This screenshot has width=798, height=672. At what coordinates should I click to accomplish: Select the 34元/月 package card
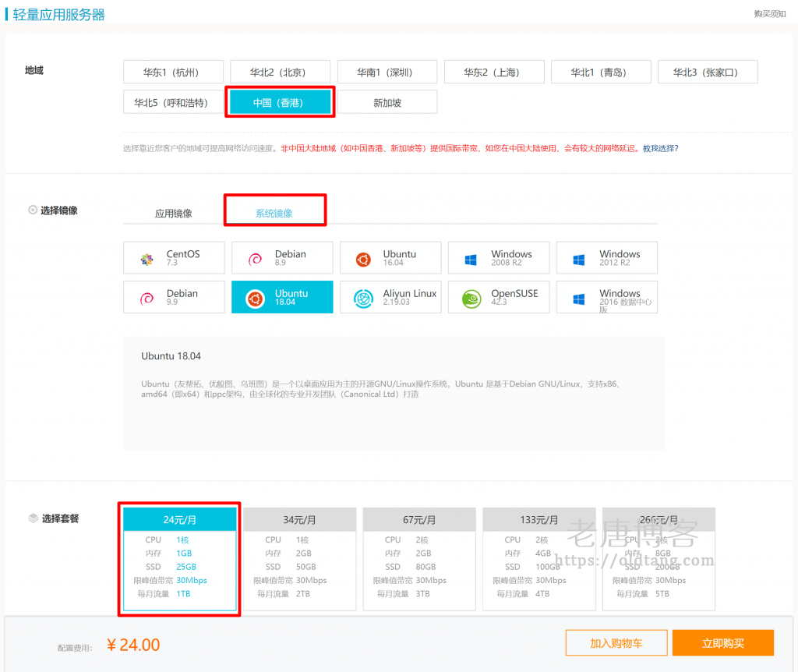point(299,560)
